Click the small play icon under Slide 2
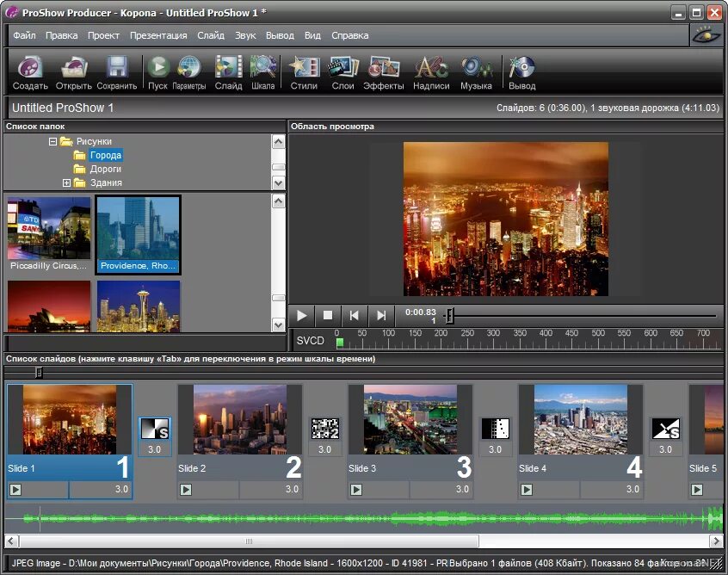This screenshot has height=575, width=728. pos(186,490)
